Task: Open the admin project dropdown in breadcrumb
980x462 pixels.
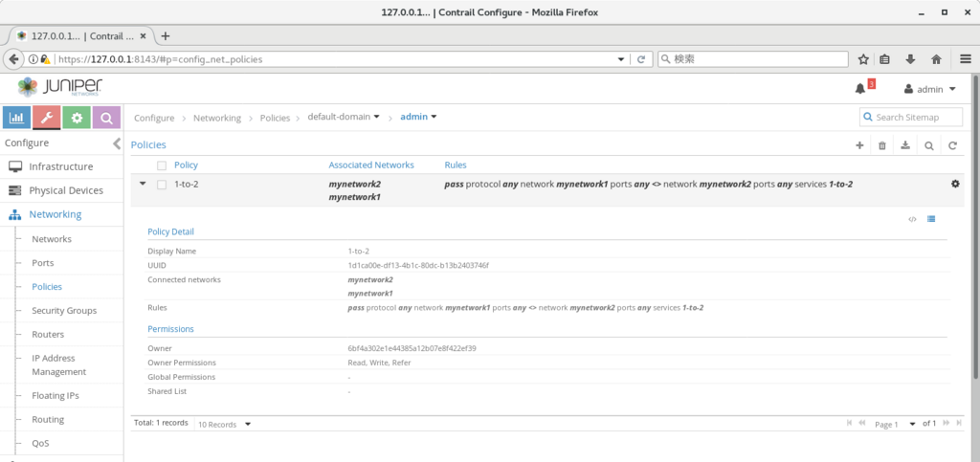Action: pos(418,117)
